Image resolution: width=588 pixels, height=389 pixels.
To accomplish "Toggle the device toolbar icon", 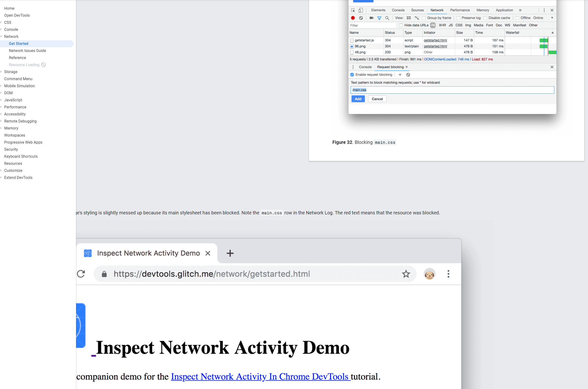I will click(x=360, y=11).
